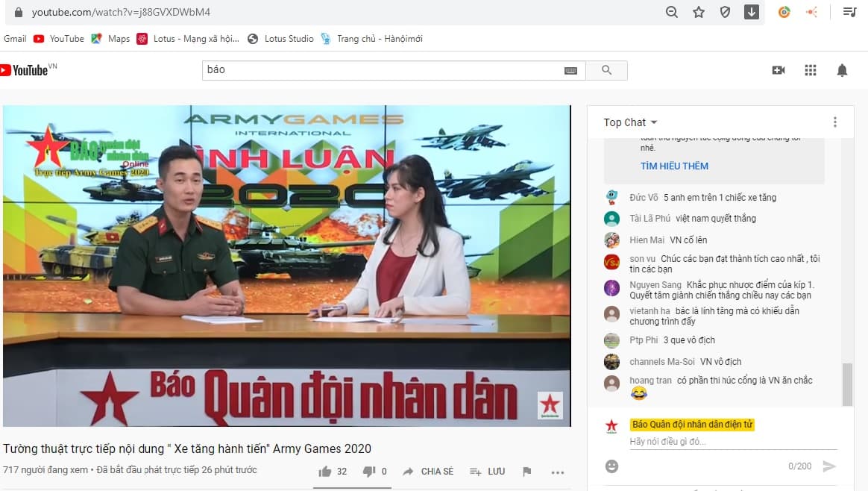The image size is (868, 491).
Task: Click the video title text
Action: 187,449
